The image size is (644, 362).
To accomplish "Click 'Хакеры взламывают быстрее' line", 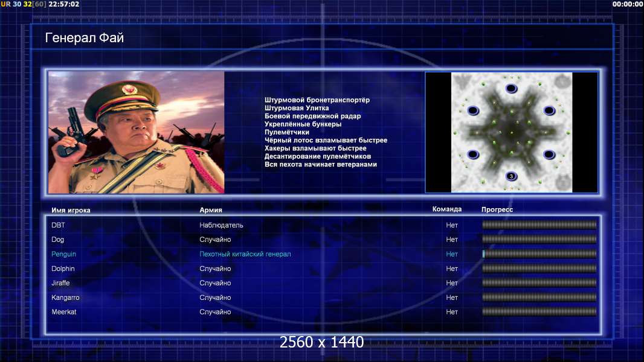I will 315,148.
